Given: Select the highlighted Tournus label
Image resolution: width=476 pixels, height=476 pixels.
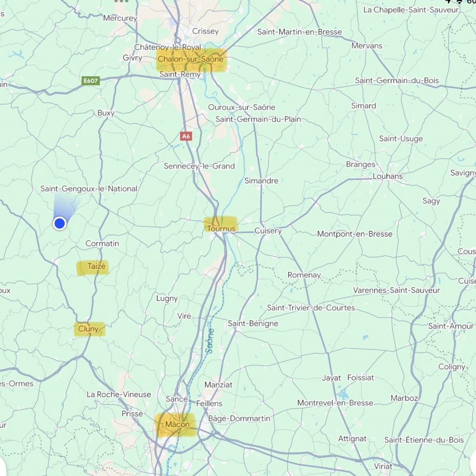Looking at the screenshot, I should 221,228.
